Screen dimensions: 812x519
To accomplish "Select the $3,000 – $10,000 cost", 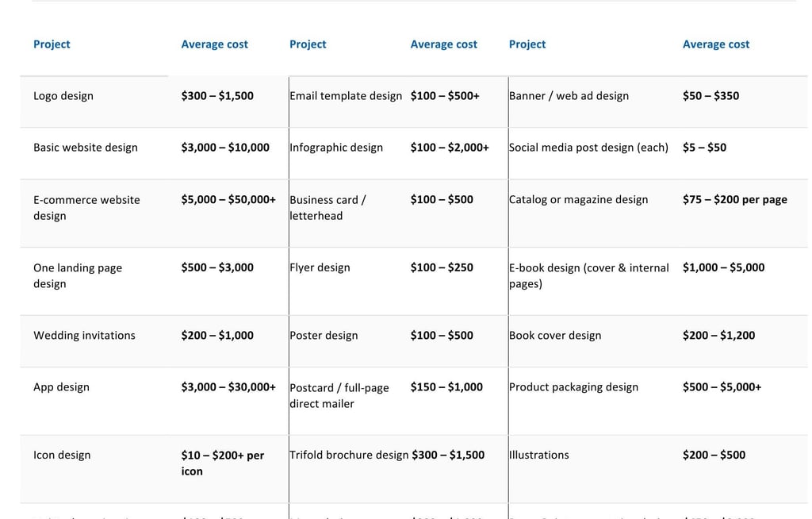I will tap(225, 148).
